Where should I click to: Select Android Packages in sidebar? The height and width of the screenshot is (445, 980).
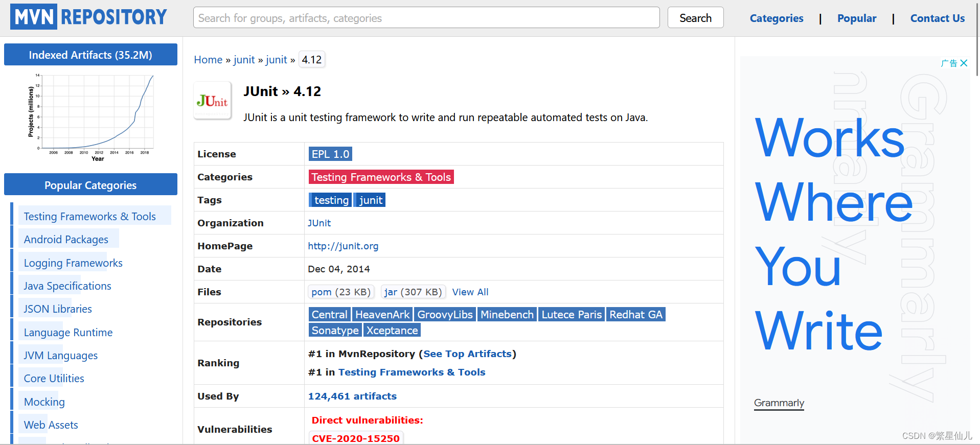click(x=66, y=240)
